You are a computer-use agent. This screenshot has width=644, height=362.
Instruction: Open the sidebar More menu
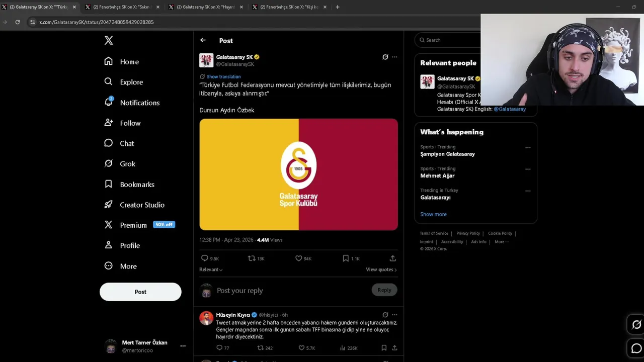(x=120, y=266)
